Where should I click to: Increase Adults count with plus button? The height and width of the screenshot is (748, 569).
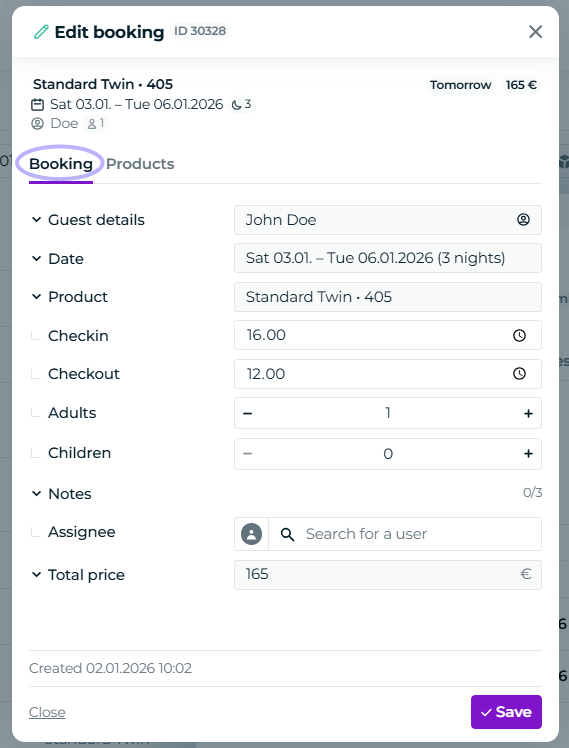click(528, 413)
